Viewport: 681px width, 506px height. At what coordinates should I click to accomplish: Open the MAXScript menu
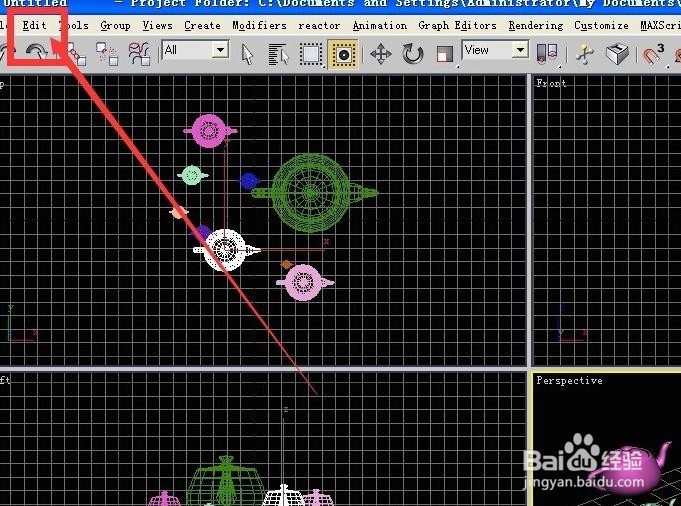pos(660,26)
